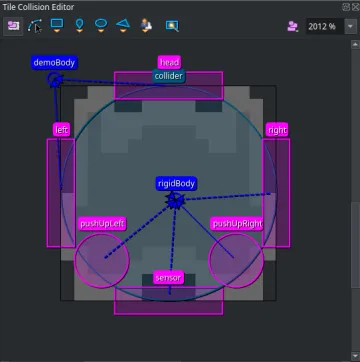This screenshot has height=362, width=360.
Task: Open the zoom level dropdown arrow
Action: (350, 26)
